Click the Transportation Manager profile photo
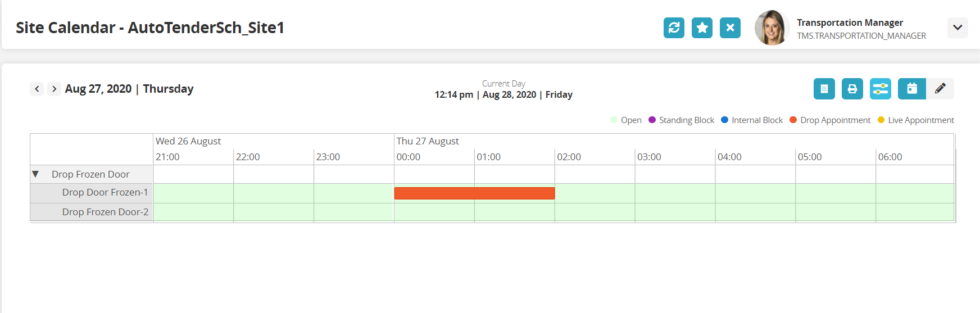 click(x=772, y=28)
